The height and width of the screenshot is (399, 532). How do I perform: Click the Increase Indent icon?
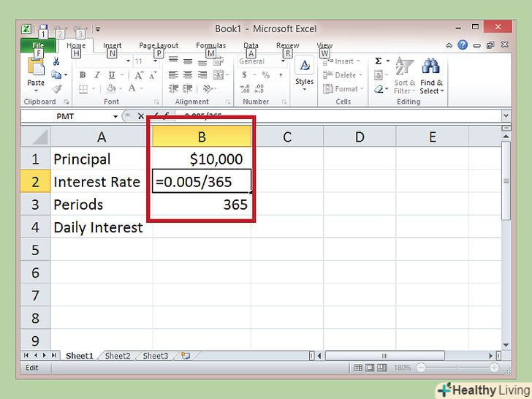coord(188,88)
